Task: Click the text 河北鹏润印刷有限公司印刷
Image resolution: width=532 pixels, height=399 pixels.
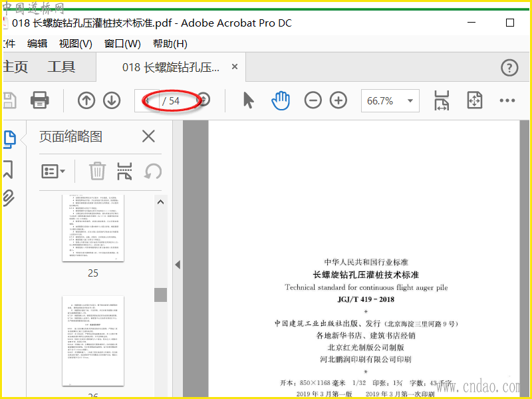Action: coord(366,359)
